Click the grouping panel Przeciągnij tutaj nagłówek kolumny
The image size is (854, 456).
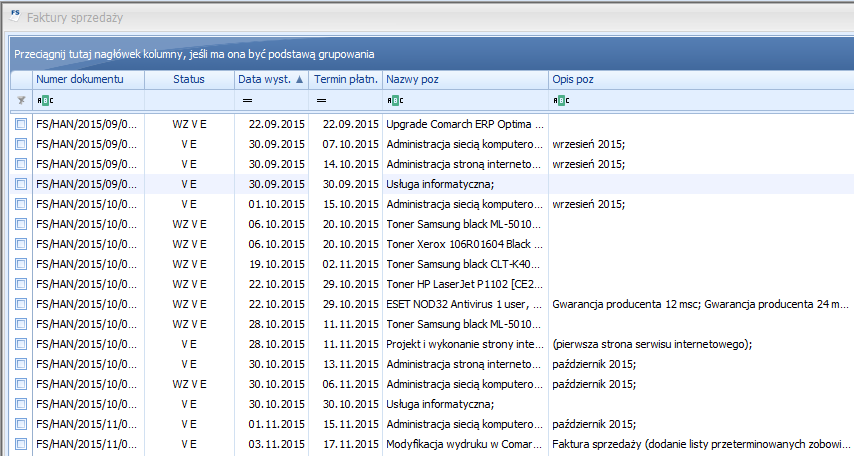coord(432,54)
